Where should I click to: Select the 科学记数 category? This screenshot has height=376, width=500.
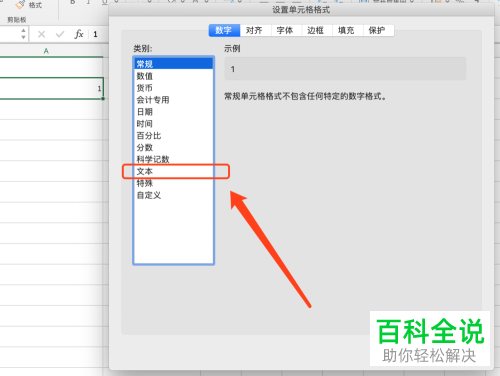tap(173, 159)
